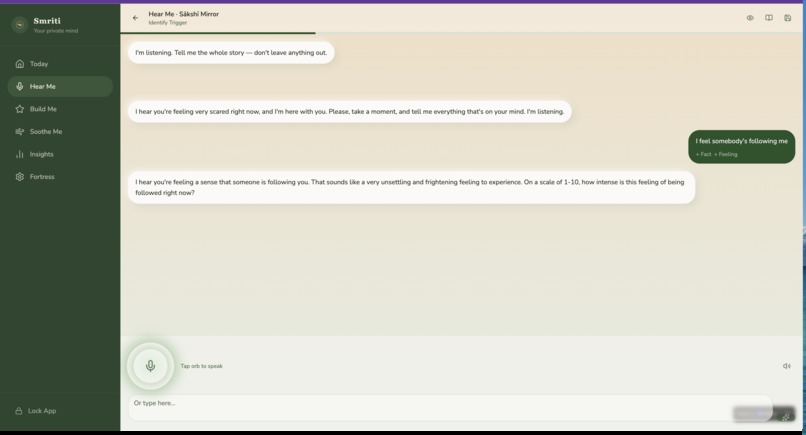Screen dimensions: 806x435
Task: Go back using the arrow in the header
Action: click(135, 17)
